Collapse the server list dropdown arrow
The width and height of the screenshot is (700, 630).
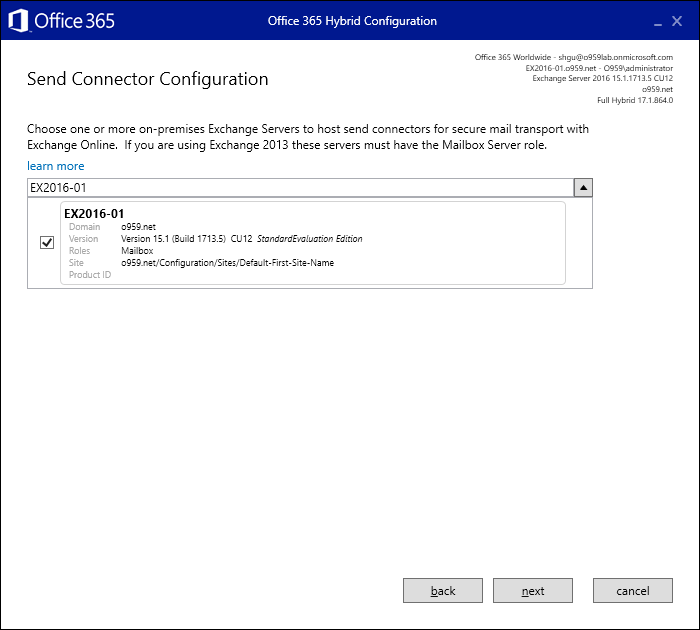583,188
